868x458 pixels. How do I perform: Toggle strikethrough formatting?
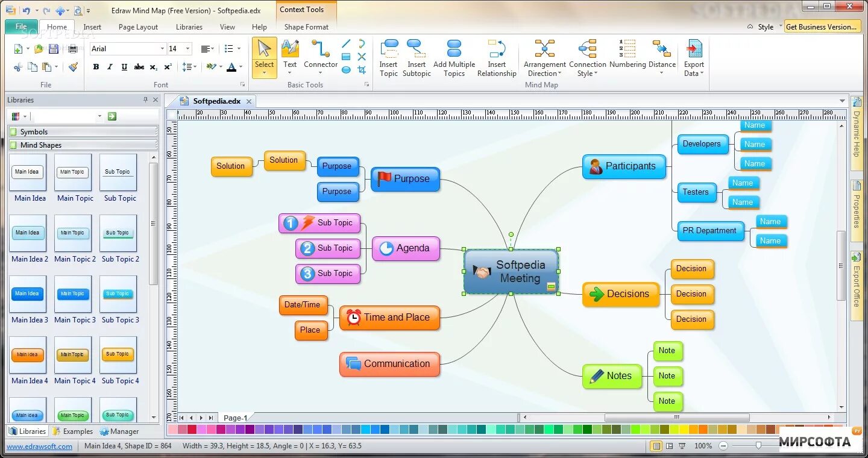click(x=139, y=67)
